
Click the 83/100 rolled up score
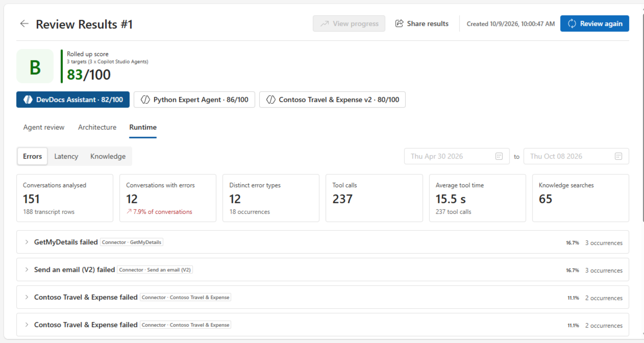click(89, 75)
